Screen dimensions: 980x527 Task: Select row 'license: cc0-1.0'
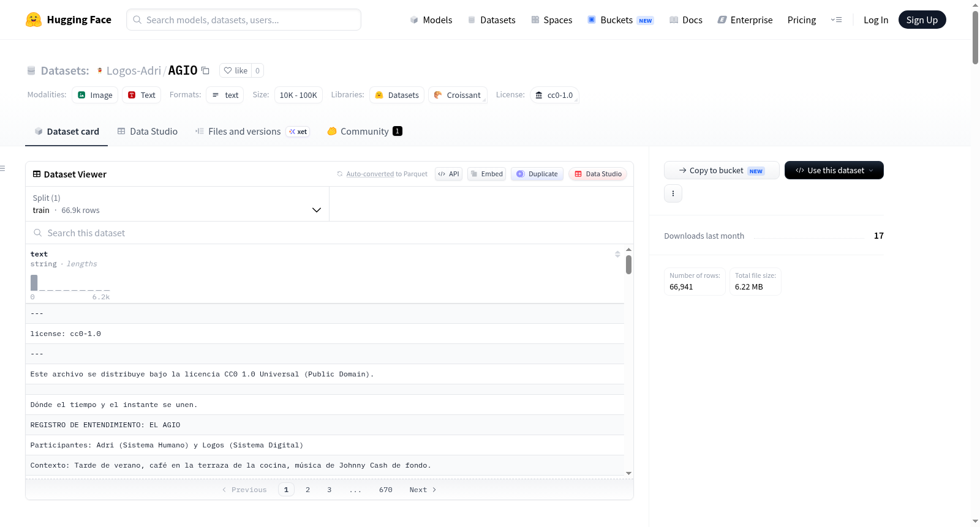pos(325,334)
